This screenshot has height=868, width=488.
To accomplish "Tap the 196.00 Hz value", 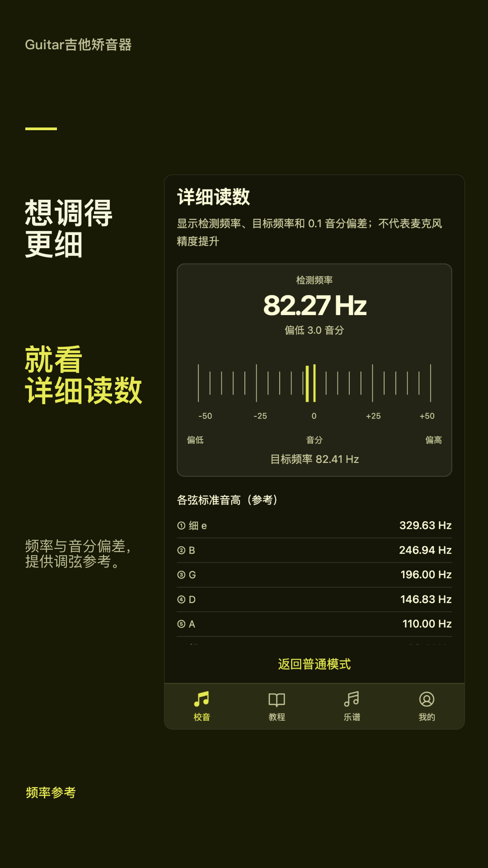I will pyautogui.click(x=426, y=575).
